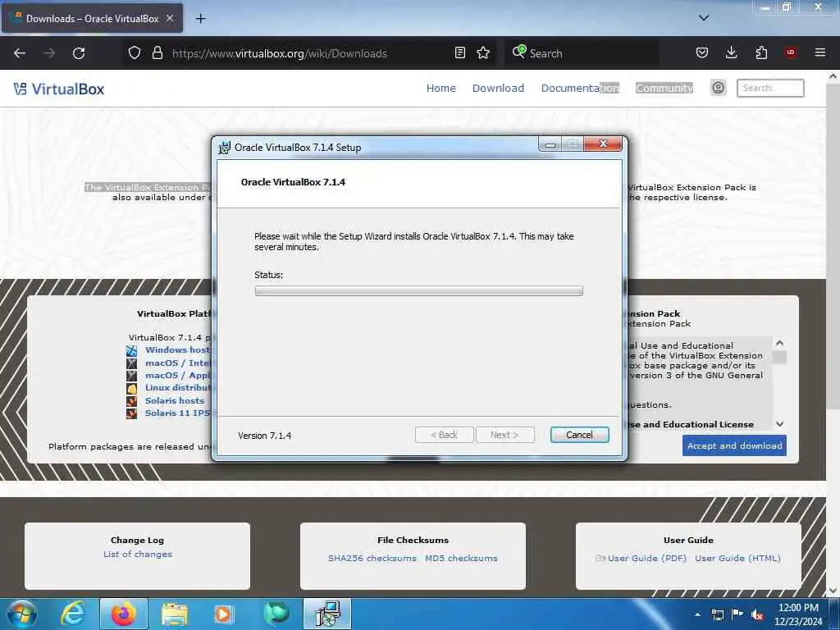
Task: Open the Solaris hosts link
Action: click(x=175, y=400)
